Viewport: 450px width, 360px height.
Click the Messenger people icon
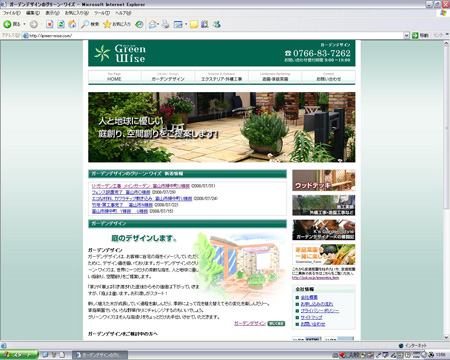[217, 24]
